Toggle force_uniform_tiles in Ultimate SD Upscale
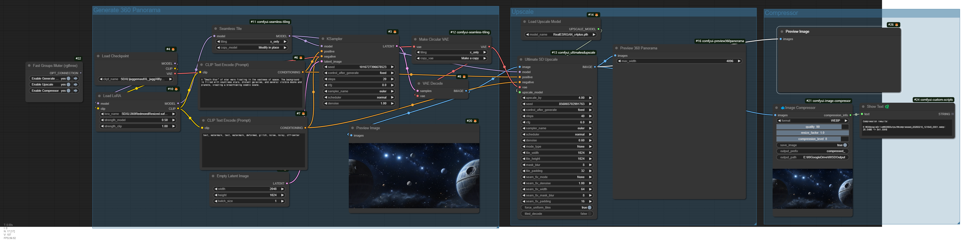This screenshot has height=252, width=980. (589, 207)
